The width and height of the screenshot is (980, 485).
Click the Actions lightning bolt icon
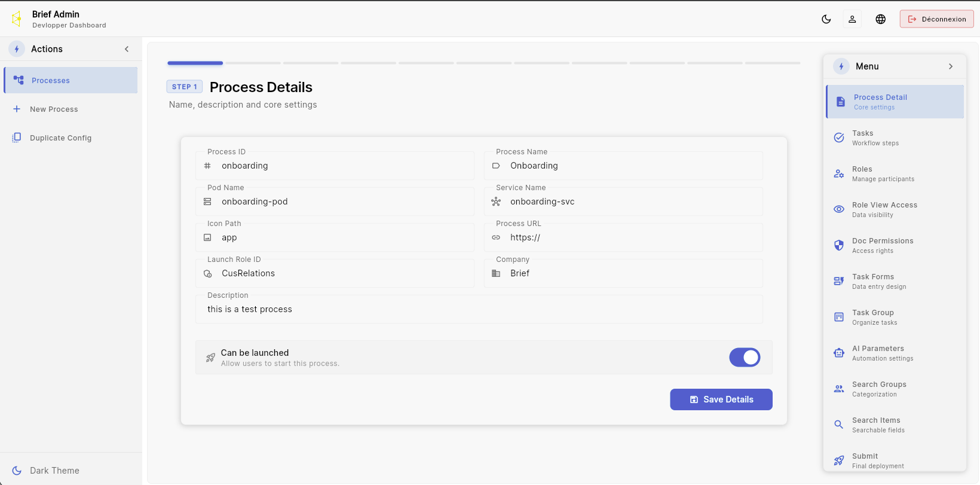[17, 49]
